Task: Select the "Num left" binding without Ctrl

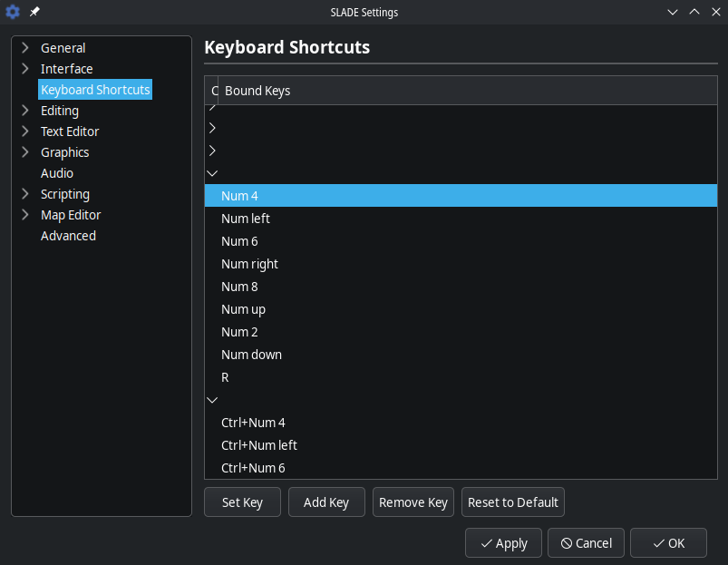Action: coord(461,219)
